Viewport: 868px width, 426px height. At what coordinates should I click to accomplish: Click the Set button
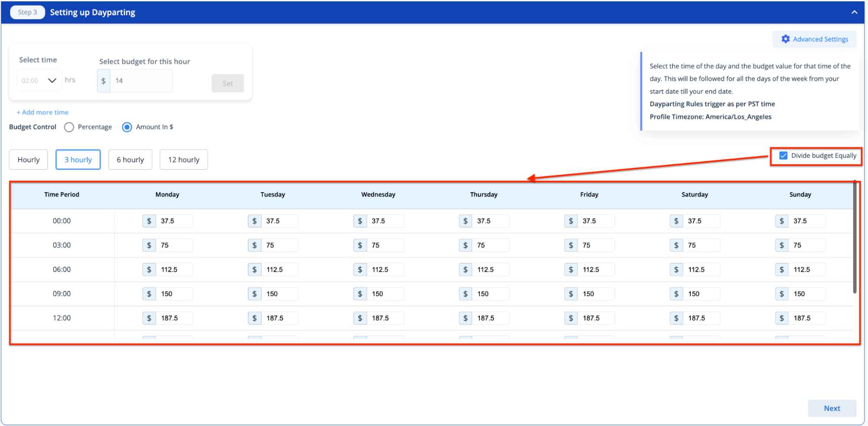click(228, 83)
